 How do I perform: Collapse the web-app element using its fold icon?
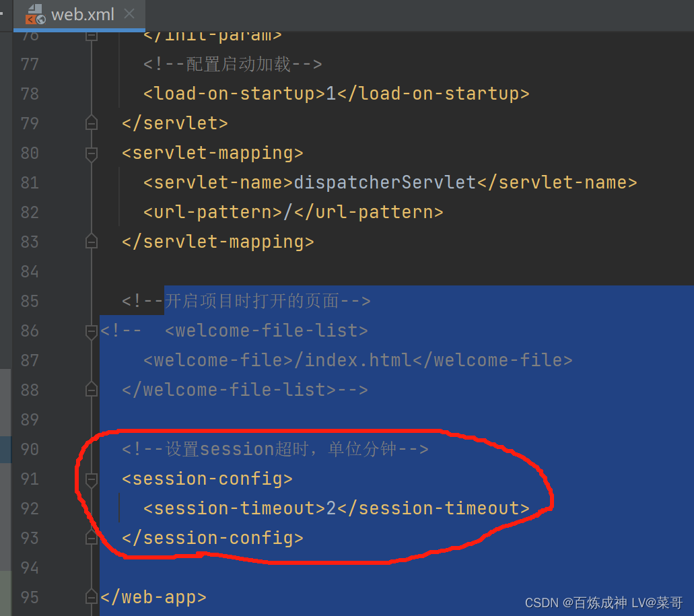(x=92, y=596)
